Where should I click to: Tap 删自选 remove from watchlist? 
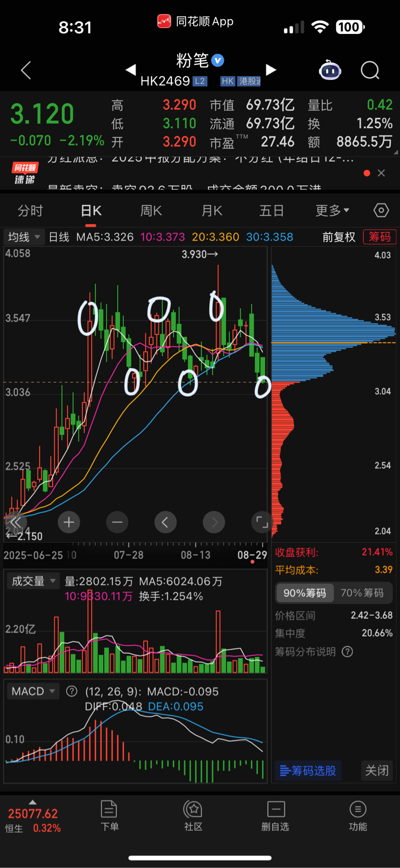(275, 816)
